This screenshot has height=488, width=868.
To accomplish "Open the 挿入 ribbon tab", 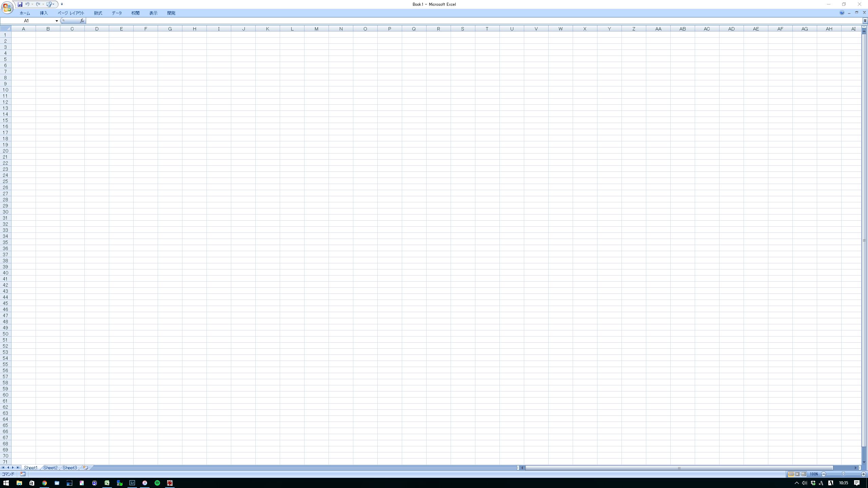I will tap(44, 13).
